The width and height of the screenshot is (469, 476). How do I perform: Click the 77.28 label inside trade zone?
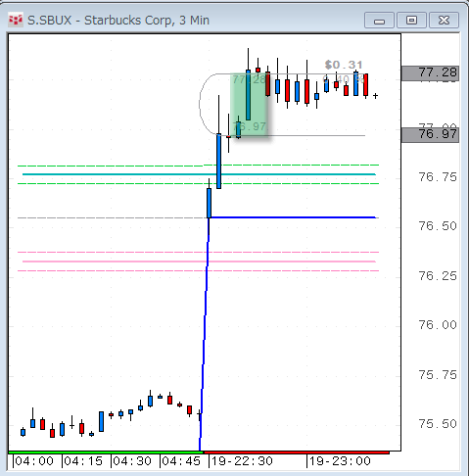[249, 79]
